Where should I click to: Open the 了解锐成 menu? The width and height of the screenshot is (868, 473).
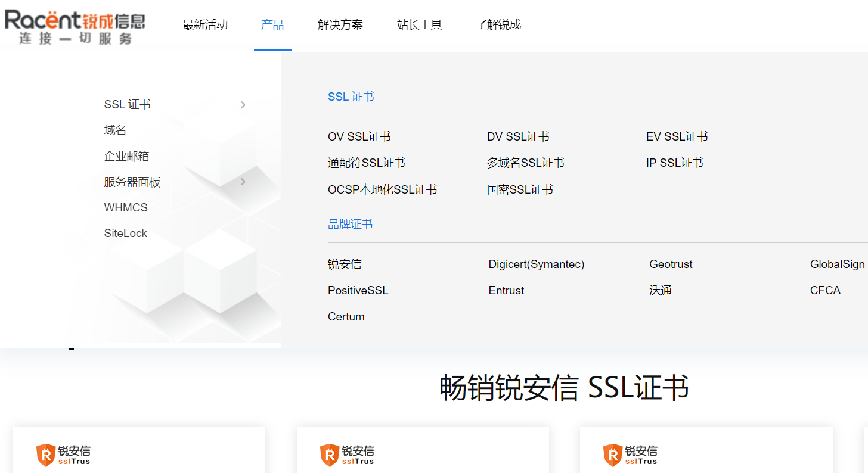[x=498, y=24]
